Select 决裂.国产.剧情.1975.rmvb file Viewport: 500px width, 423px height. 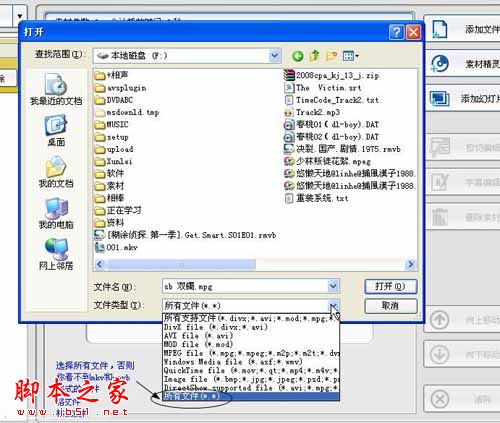coord(342,149)
